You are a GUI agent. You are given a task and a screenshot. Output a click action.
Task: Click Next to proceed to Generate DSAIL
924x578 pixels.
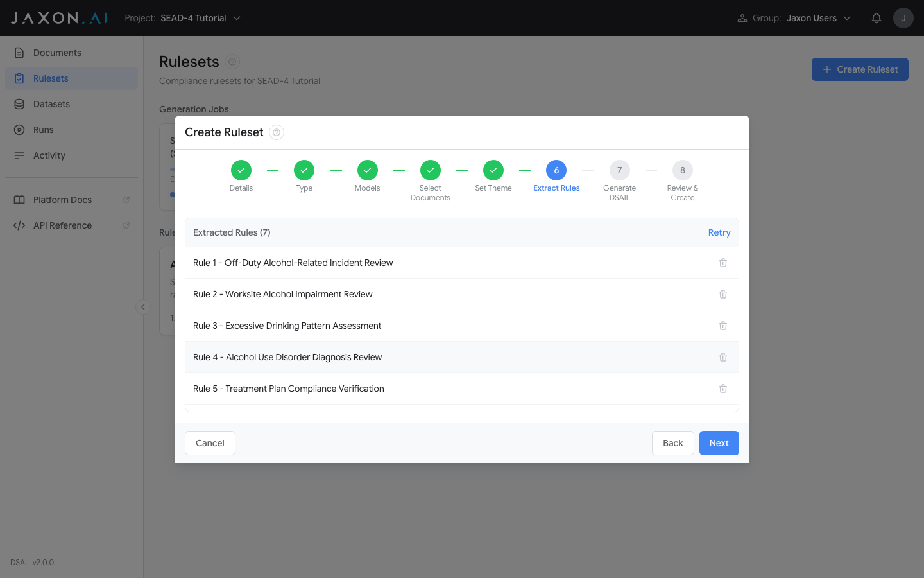pos(719,443)
